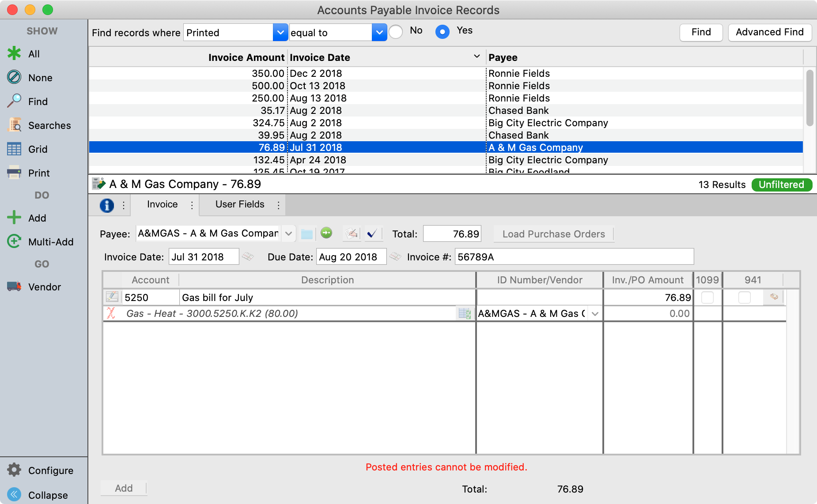Click the None icon in sidebar
Image resolution: width=817 pixels, height=504 pixels.
pos(14,77)
